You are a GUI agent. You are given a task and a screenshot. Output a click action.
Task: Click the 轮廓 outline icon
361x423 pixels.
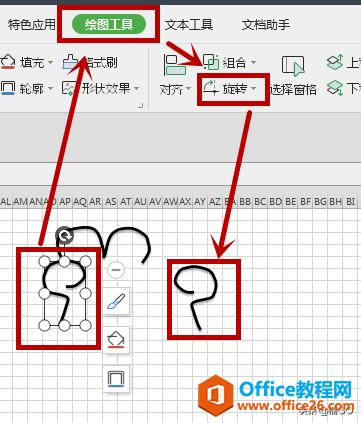8,88
